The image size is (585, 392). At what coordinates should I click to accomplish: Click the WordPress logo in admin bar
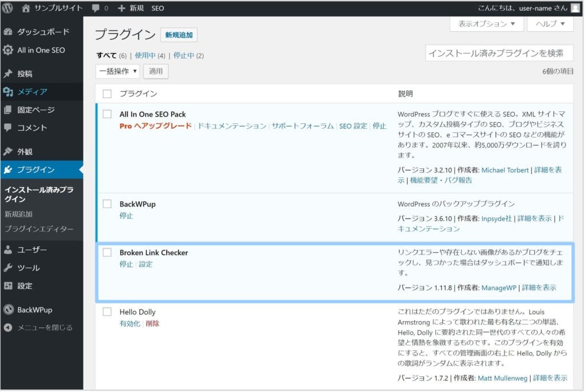coord(8,9)
